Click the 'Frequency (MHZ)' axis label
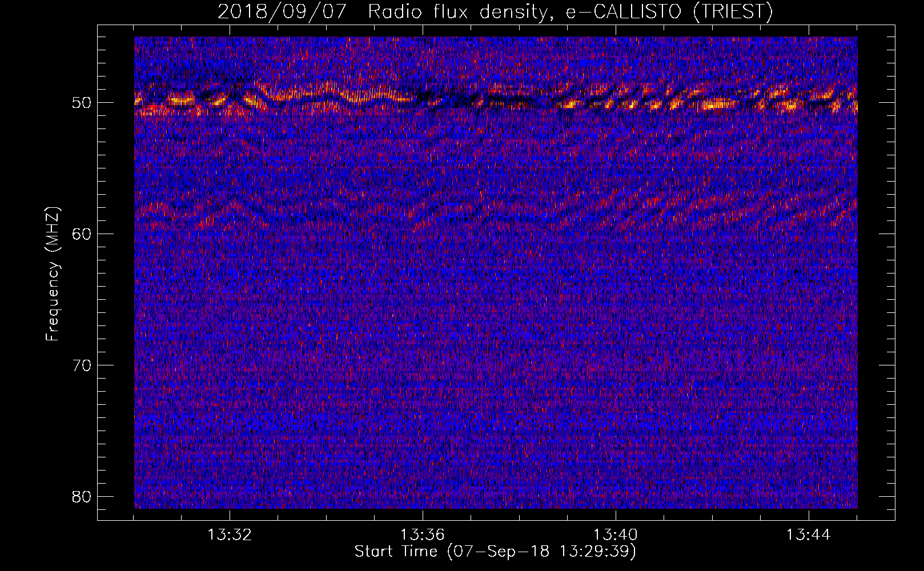924x571 pixels. [x=53, y=274]
